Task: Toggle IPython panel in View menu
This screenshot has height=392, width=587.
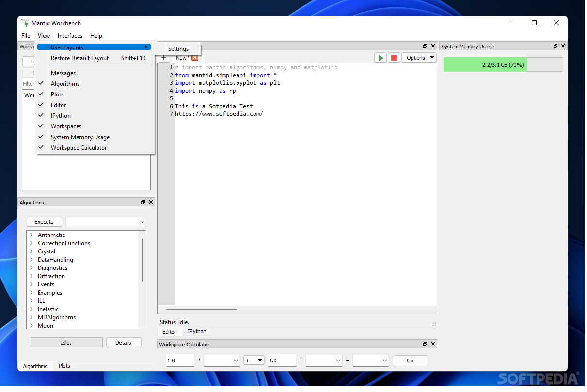Action: tap(95, 116)
